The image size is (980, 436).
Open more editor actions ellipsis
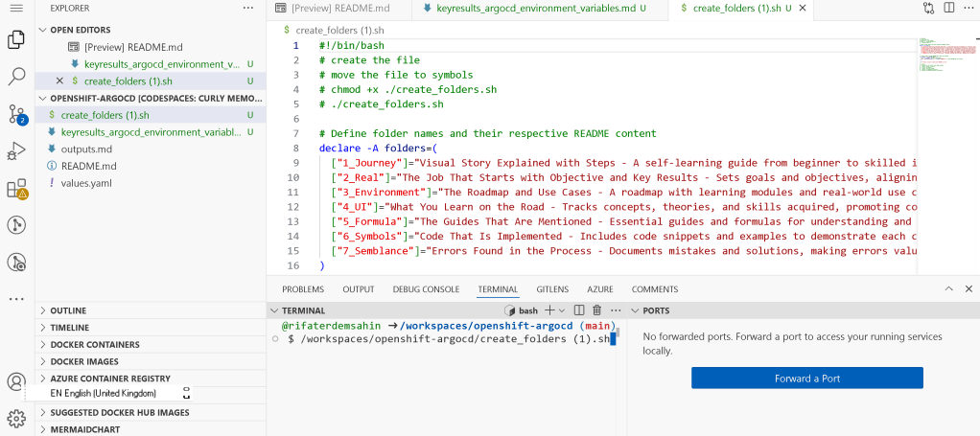point(968,8)
